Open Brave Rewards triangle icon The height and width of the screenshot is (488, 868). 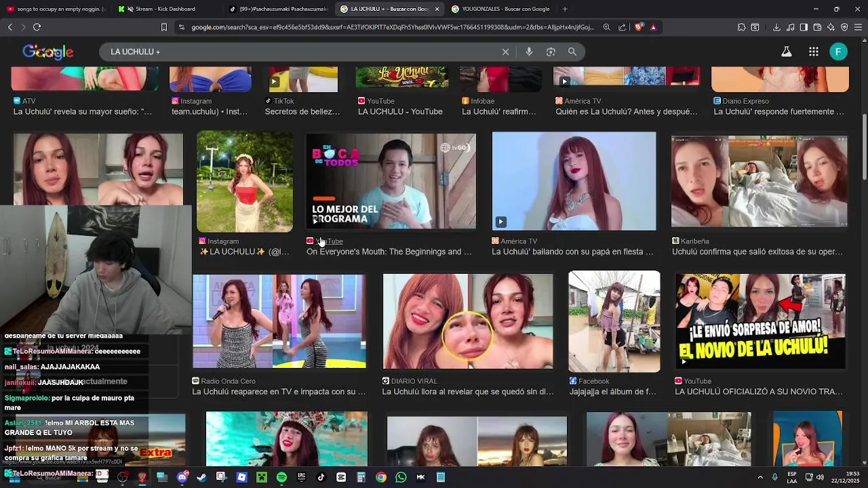(653, 27)
